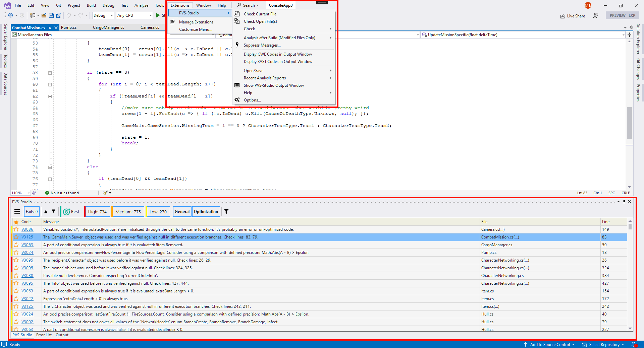The height and width of the screenshot is (348, 644).
Task: Go to next message with down arrow
Action: 53,212
